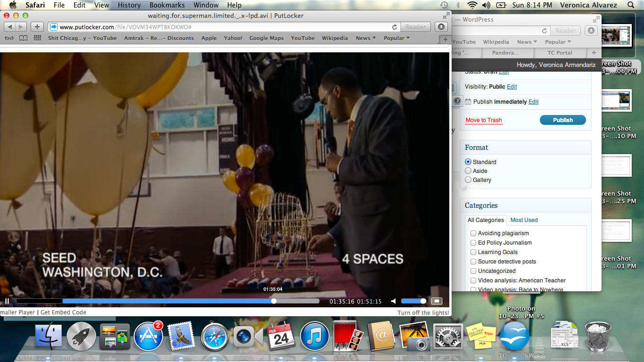
Task: Open a new tab in WordPress window
Action: [x=594, y=53]
